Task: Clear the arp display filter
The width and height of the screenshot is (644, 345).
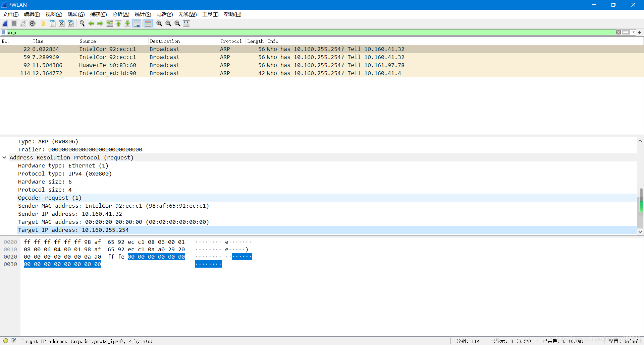Action: pyautogui.click(x=618, y=32)
